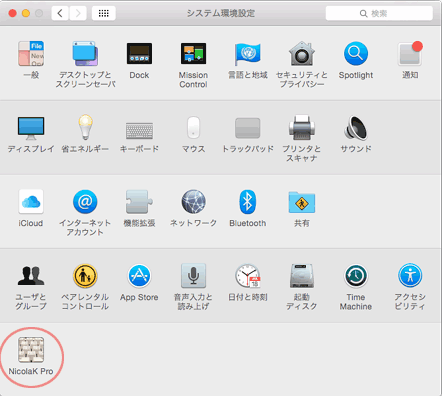
Task: Open 音声入力と読み上げ preferences
Action: click(x=193, y=276)
